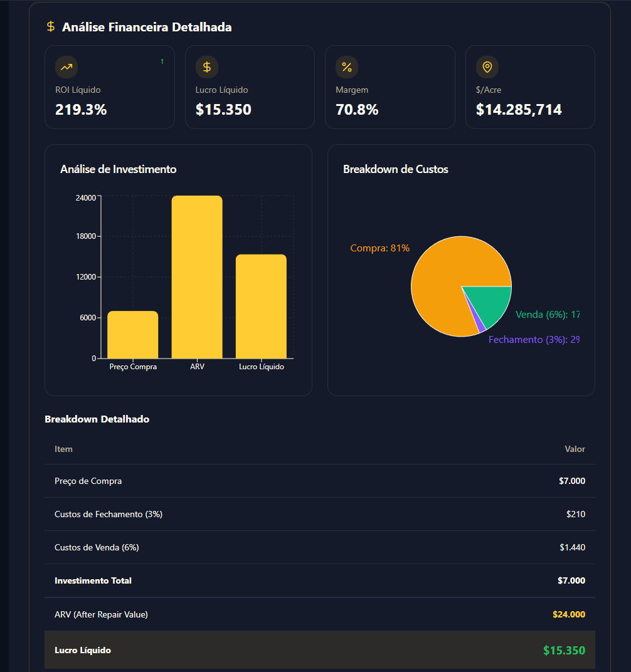Click the Lucro Líquido bar in the chart

tap(262, 306)
